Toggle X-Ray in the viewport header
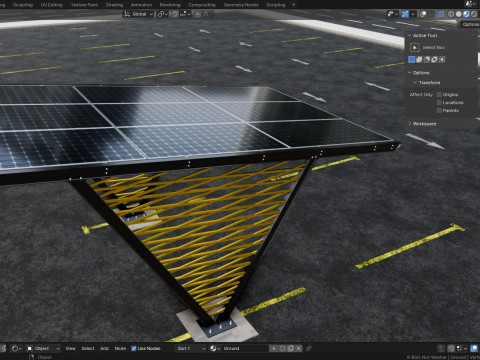This screenshot has height=360, width=480. click(x=441, y=14)
